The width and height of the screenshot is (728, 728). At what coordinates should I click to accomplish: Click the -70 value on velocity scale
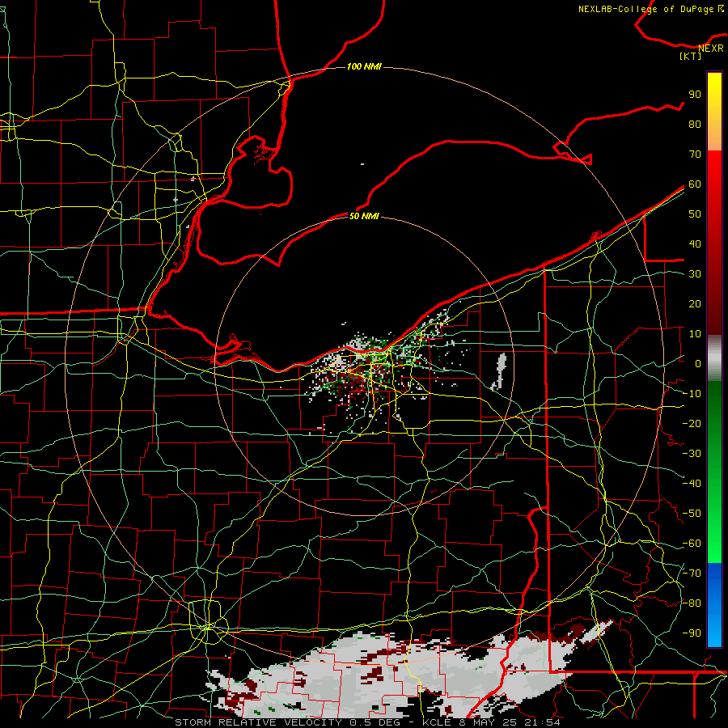coord(692,574)
